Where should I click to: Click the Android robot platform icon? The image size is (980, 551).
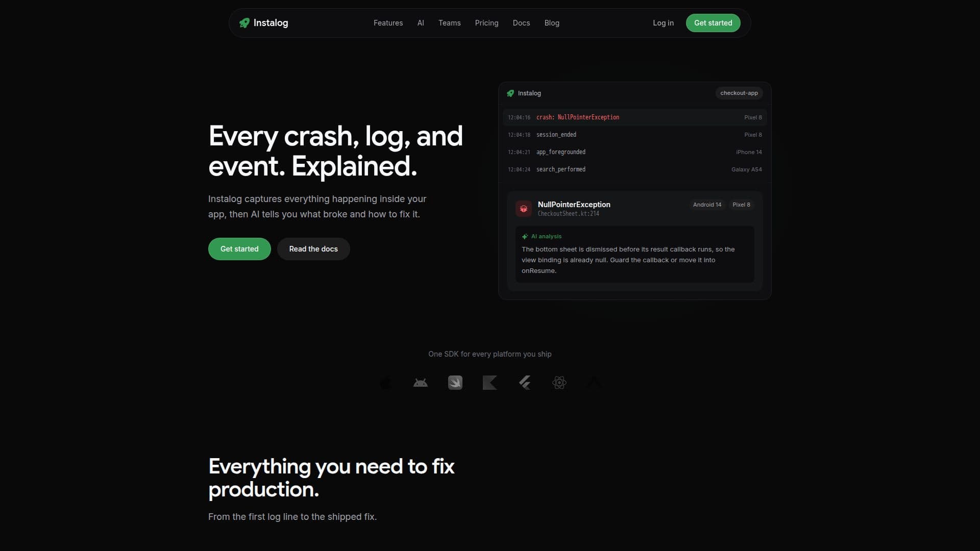pos(421,383)
